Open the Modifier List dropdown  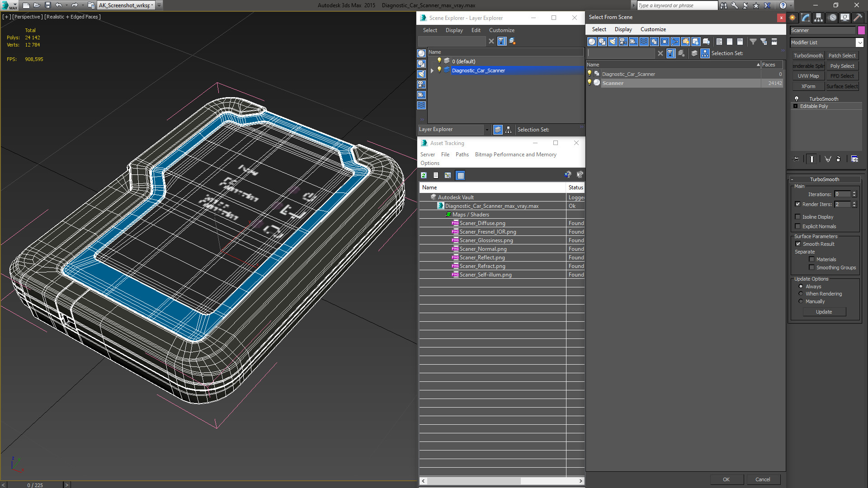[859, 42]
